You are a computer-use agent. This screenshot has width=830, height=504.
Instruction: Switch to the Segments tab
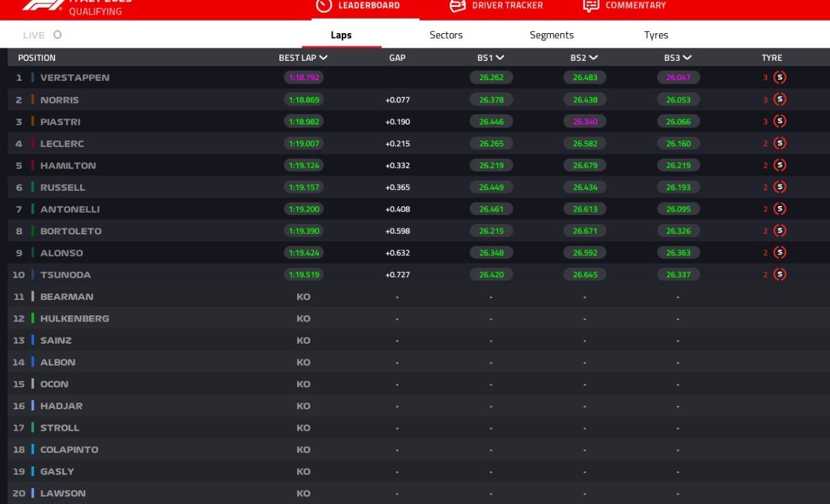pos(551,35)
